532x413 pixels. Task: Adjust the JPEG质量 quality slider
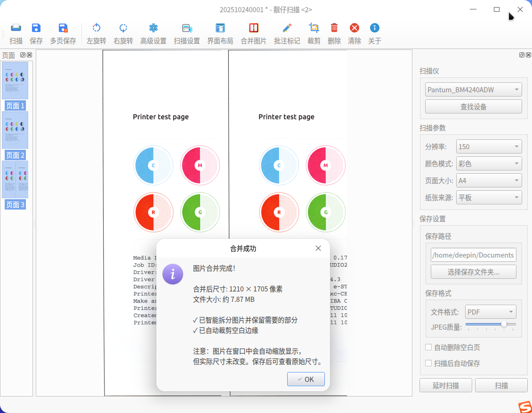[x=504, y=324]
